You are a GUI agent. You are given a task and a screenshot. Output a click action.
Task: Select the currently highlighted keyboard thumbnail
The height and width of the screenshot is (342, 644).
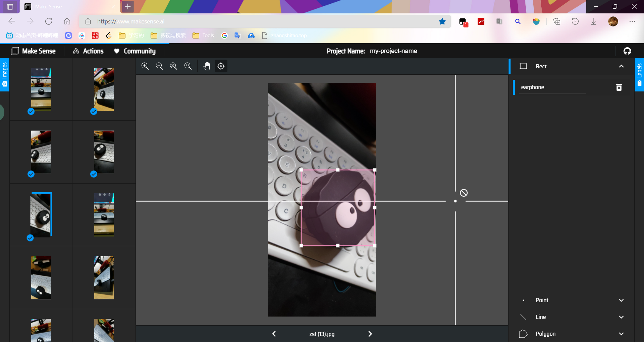[x=41, y=215]
